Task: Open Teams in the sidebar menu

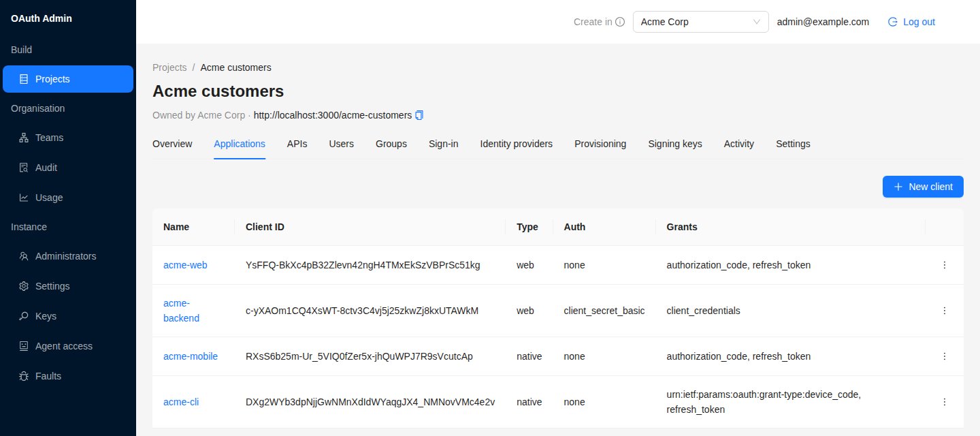Action: point(68,138)
